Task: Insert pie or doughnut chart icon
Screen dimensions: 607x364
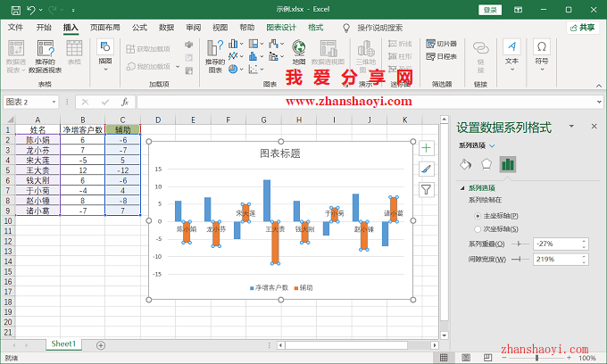Action: [x=233, y=70]
